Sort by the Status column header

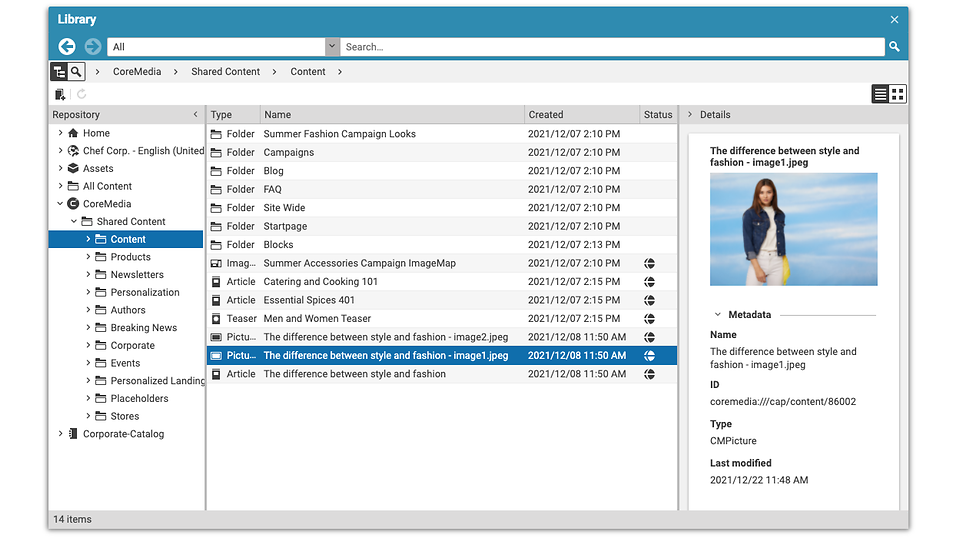tap(658, 114)
